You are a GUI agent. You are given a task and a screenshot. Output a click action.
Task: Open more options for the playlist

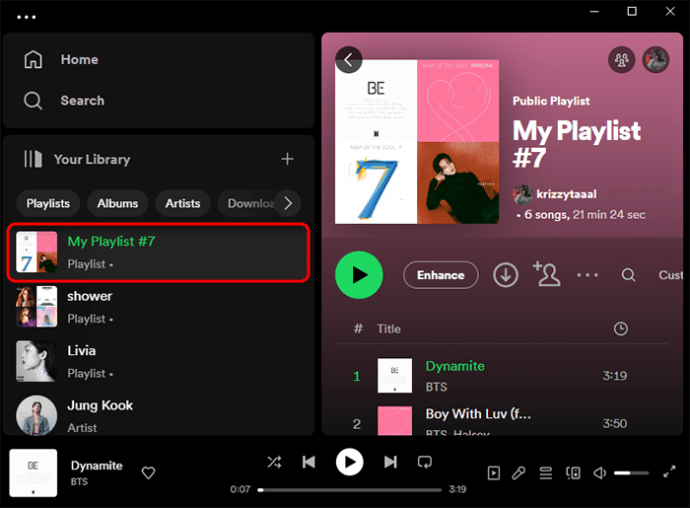[x=587, y=275]
